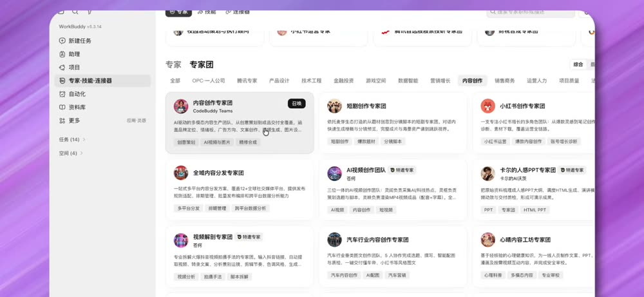644x297 pixels.
Task: Select the 腾讯专家 category filter
Action: pyautogui.click(x=247, y=81)
